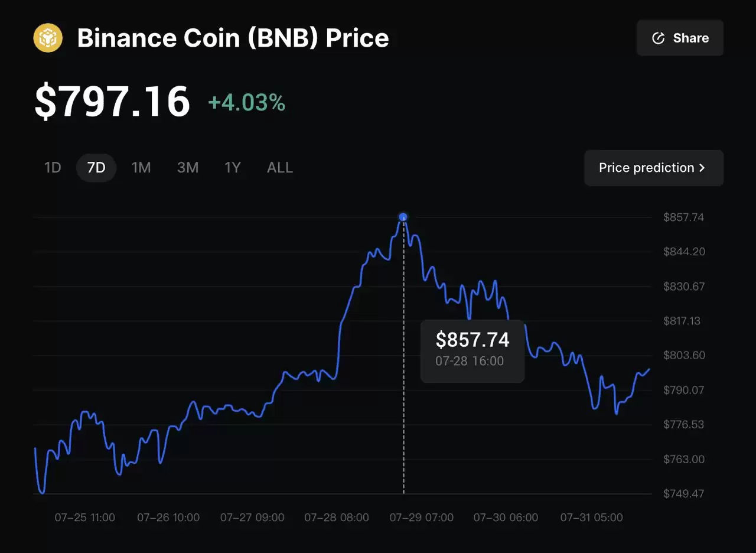This screenshot has height=553, width=756.
Task: Click the Share button
Action: 680,37
